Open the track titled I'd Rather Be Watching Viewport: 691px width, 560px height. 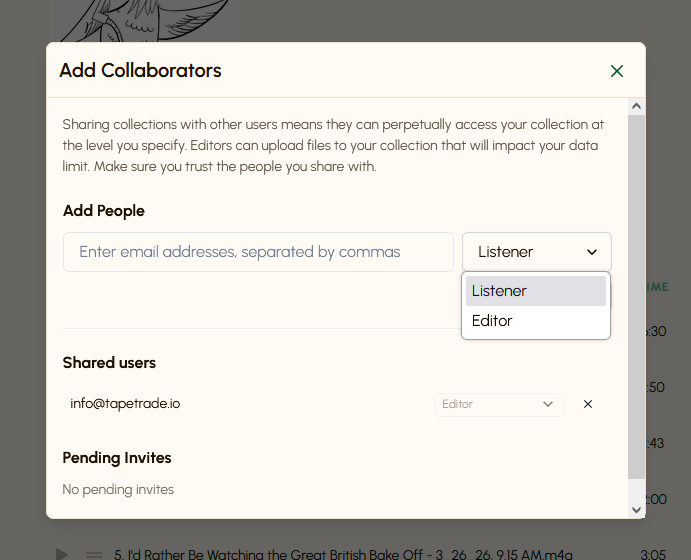[x=343, y=554]
